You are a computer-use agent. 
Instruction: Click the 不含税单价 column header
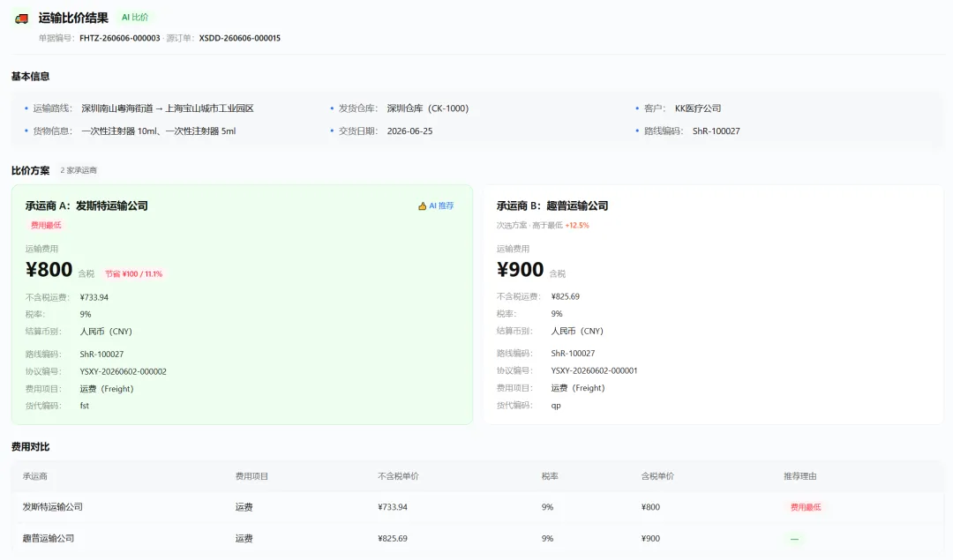point(398,476)
